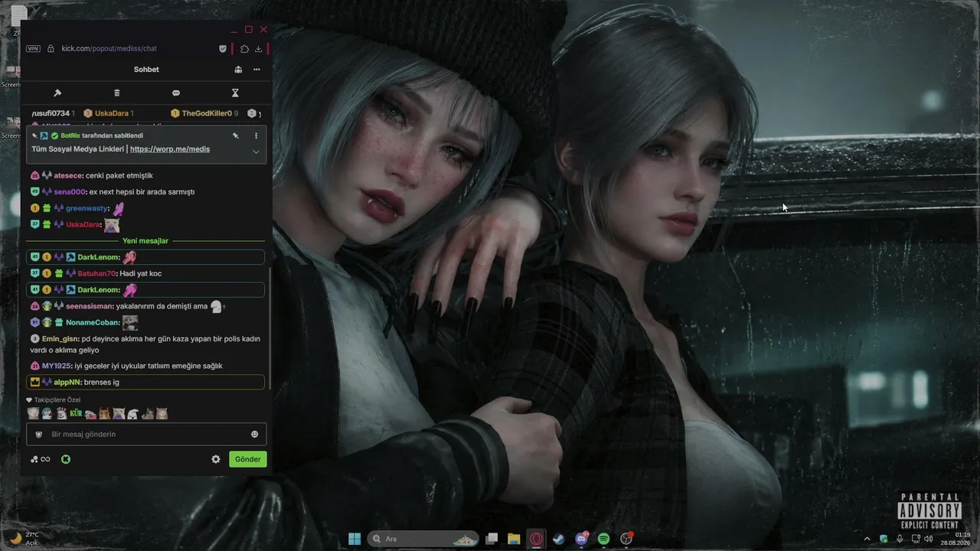Screen dimensions: 980x551
Task: Click the trash can clear-chat icon
Action: pos(117,93)
